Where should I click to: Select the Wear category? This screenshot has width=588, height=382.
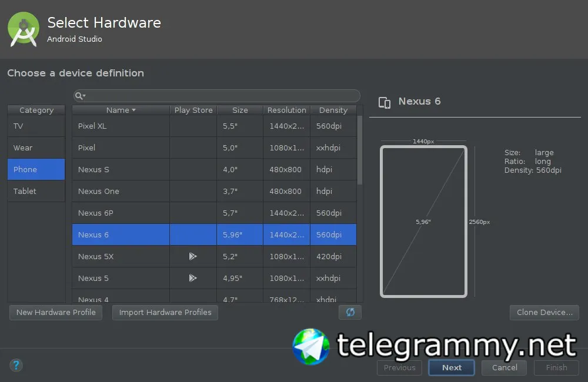tap(36, 148)
